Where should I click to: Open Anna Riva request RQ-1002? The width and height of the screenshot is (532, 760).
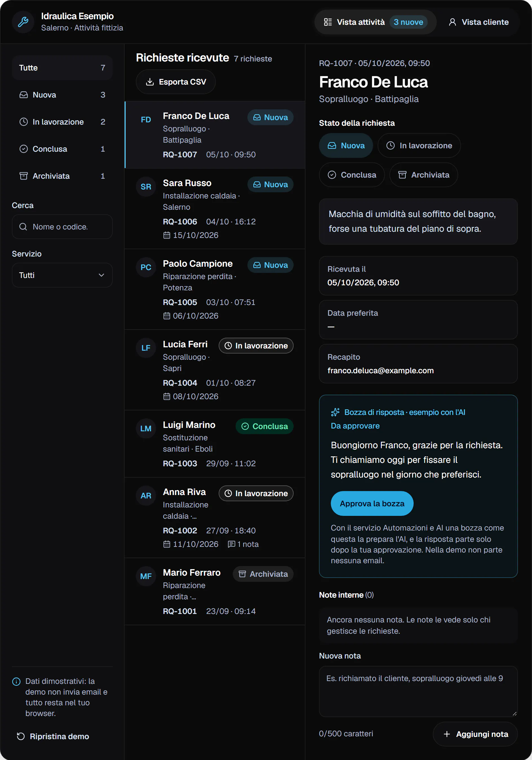[x=215, y=518]
